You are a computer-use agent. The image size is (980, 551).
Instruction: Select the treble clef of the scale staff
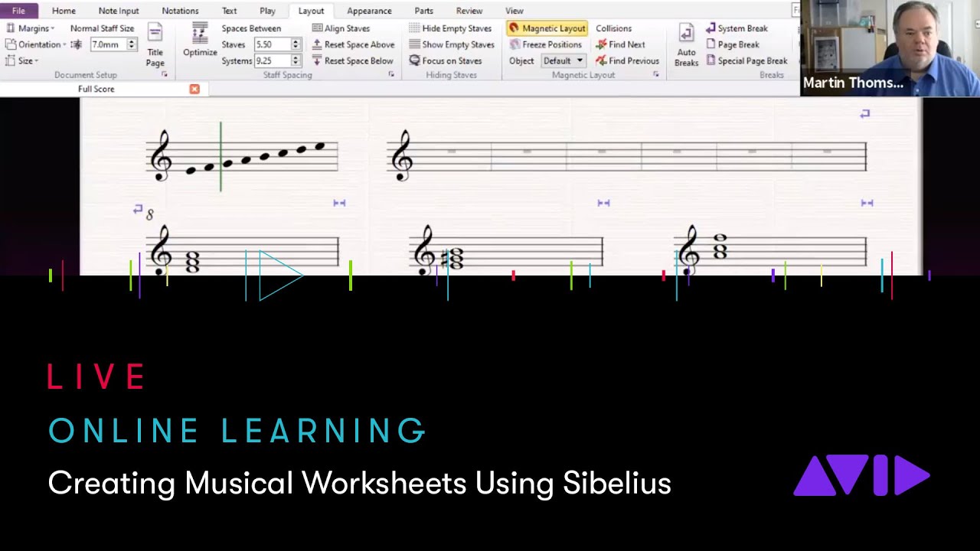click(161, 155)
